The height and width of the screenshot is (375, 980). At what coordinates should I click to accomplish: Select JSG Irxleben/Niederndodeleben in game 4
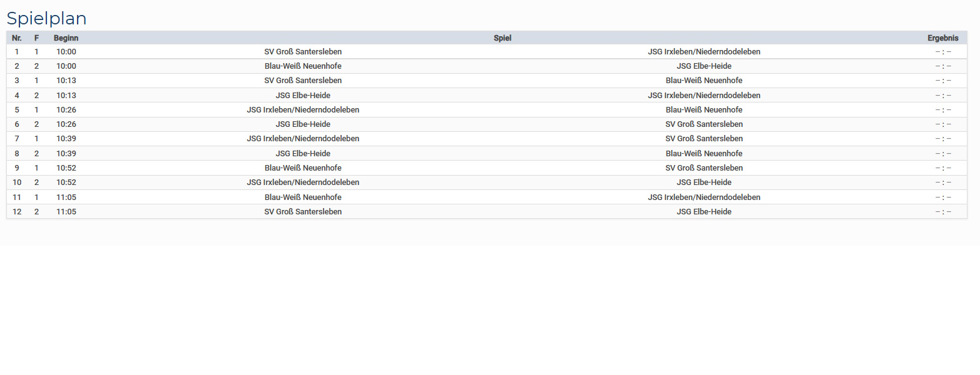coord(704,96)
